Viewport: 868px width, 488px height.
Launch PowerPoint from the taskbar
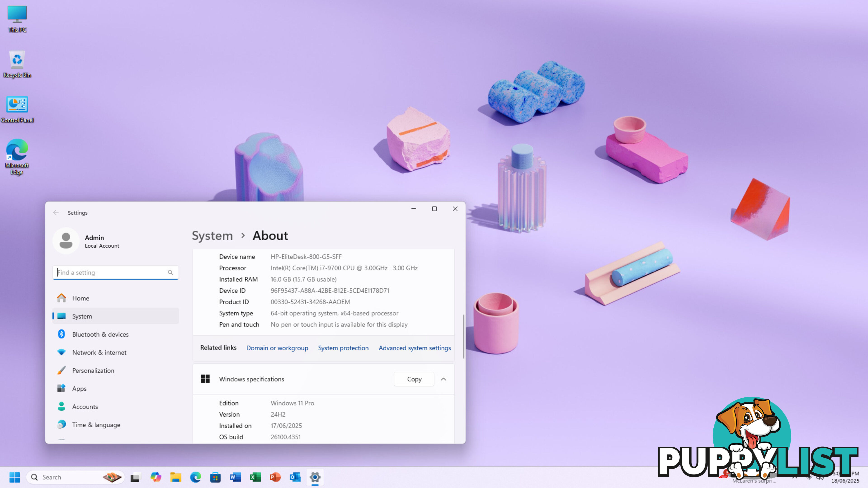point(275,477)
